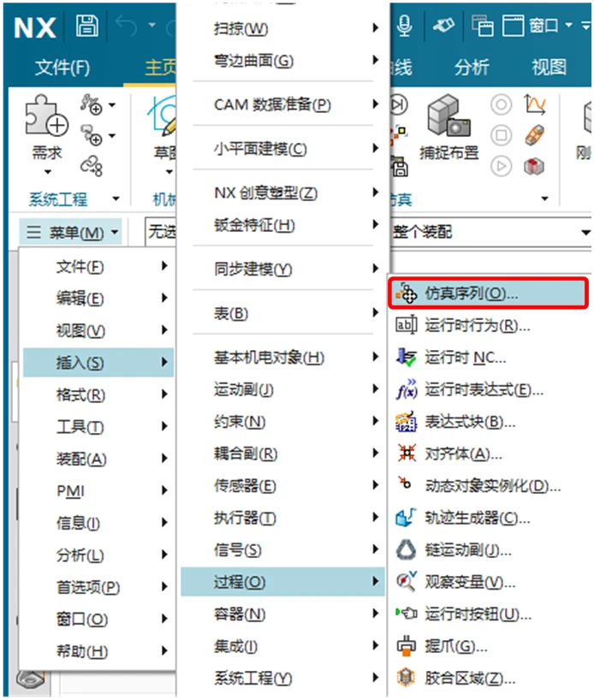Open 帮助(H) in the main menu
Image resolution: width=594 pixels, height=700 pixels.
(98, 651)
